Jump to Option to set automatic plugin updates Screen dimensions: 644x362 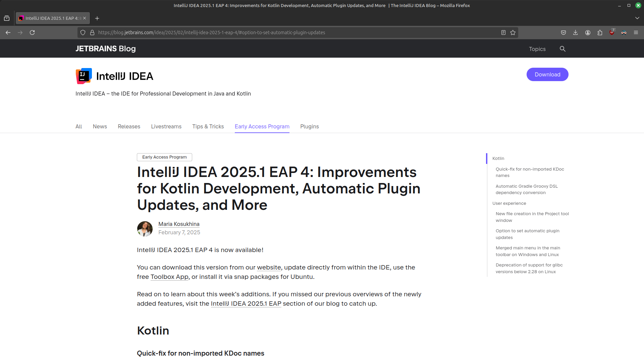528,234
